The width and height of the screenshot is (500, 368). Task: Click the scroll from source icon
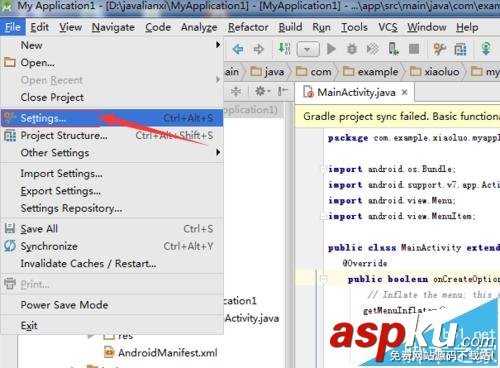click(x=236, y=91)
